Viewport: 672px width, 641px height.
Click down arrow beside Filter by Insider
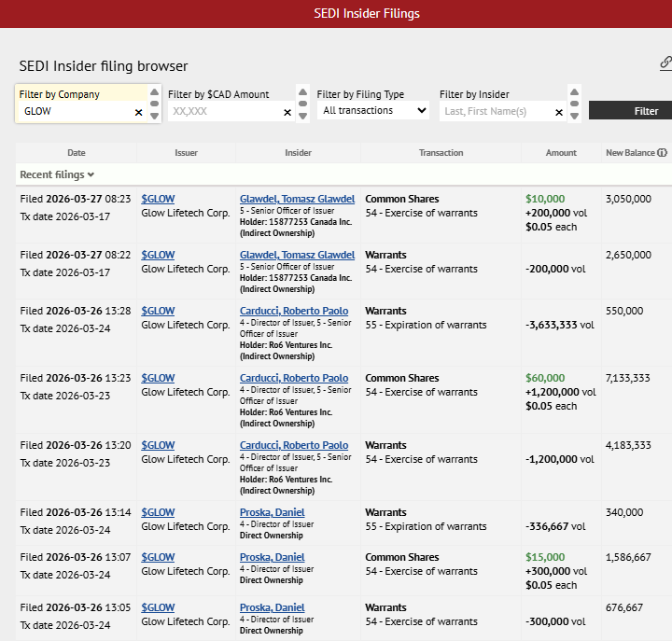pyautogui.click(x=575, y=116)
